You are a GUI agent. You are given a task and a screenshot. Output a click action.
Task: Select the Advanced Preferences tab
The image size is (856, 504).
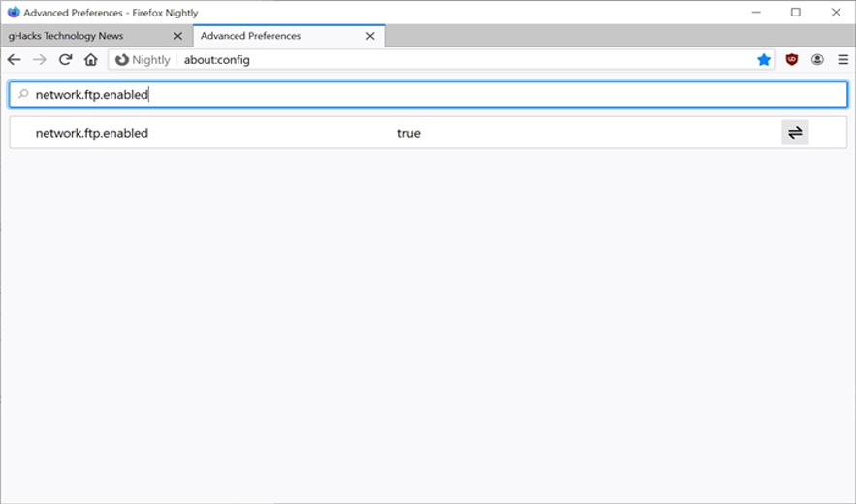click(x=276, y=36)
